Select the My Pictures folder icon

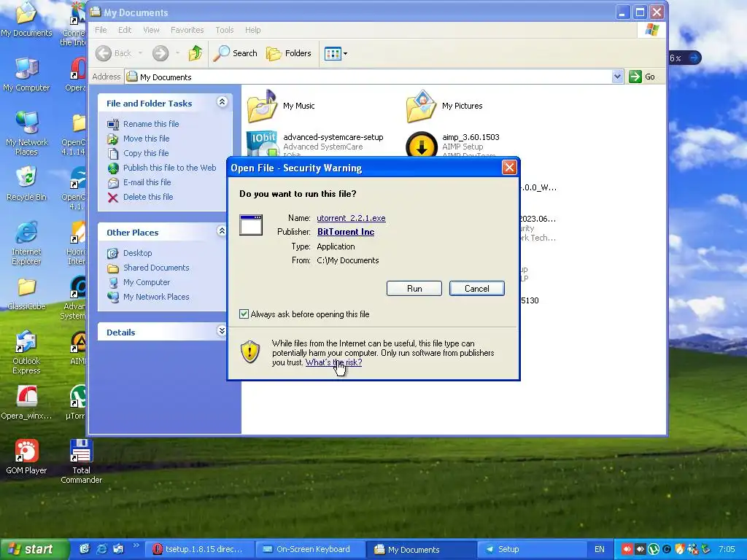(421, 106)
